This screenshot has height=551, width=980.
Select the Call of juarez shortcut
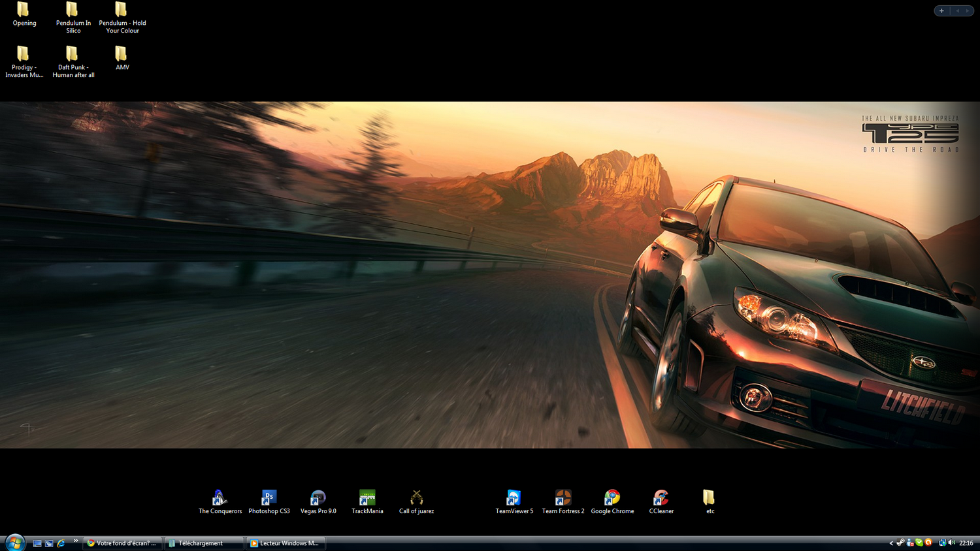pyautogui.click(x=416, y=502)
